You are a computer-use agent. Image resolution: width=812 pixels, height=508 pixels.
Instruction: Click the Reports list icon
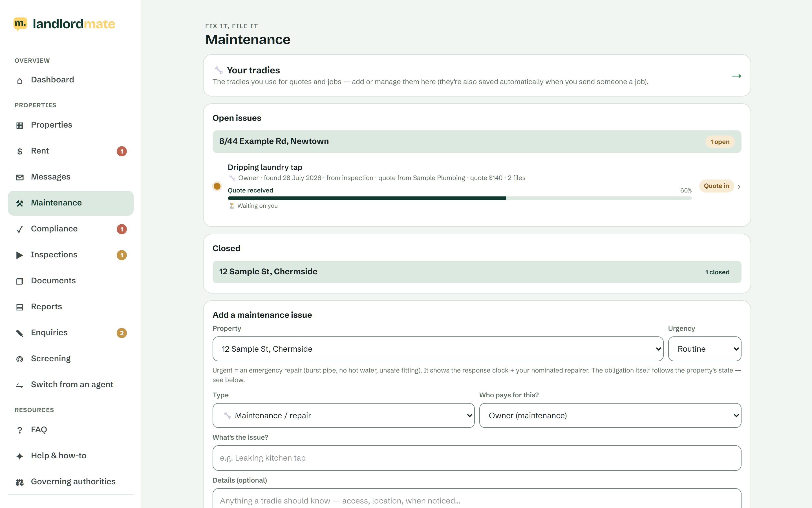pos(20,307)
